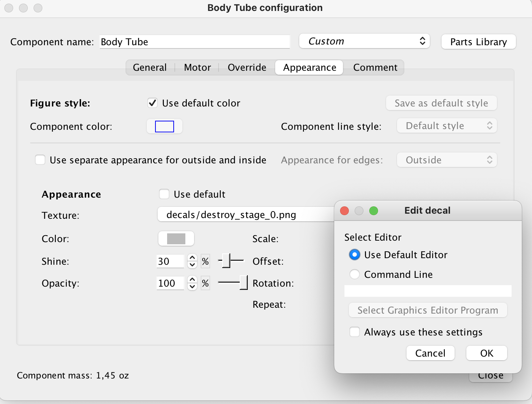
Task: Open the texture selector showing decals/destroy_stage_0.png
Action: pos(241,215)
